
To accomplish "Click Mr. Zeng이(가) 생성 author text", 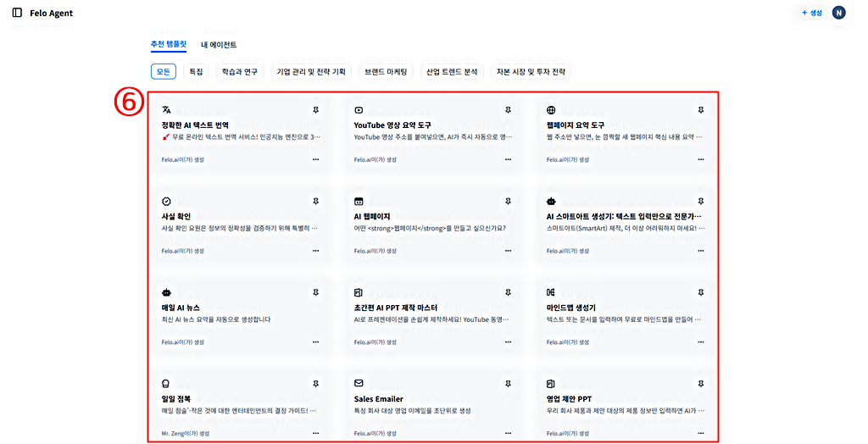I will point(186,434).
